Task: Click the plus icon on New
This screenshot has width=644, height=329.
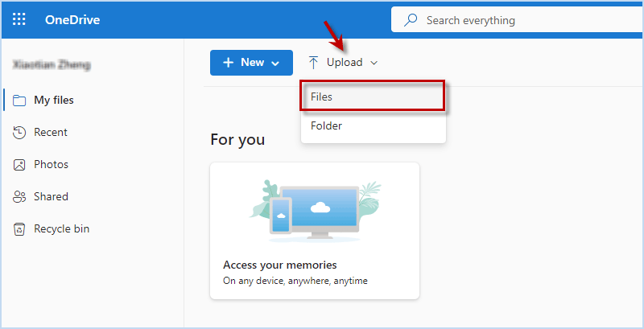Action: coord(228,63)
